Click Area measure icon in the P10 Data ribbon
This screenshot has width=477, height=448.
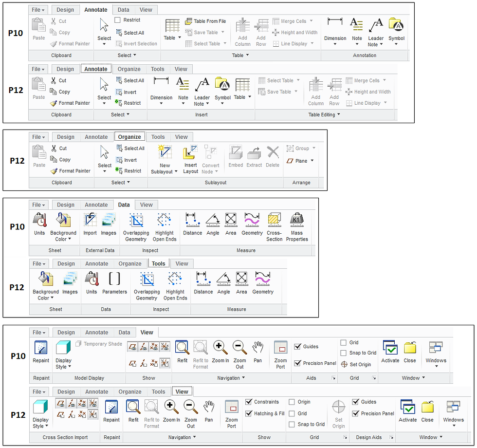231,220
